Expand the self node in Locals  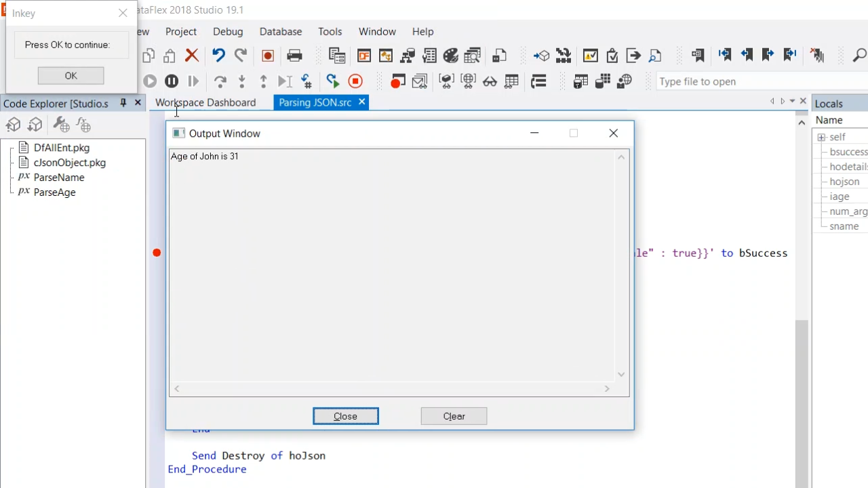click(821, 137)
